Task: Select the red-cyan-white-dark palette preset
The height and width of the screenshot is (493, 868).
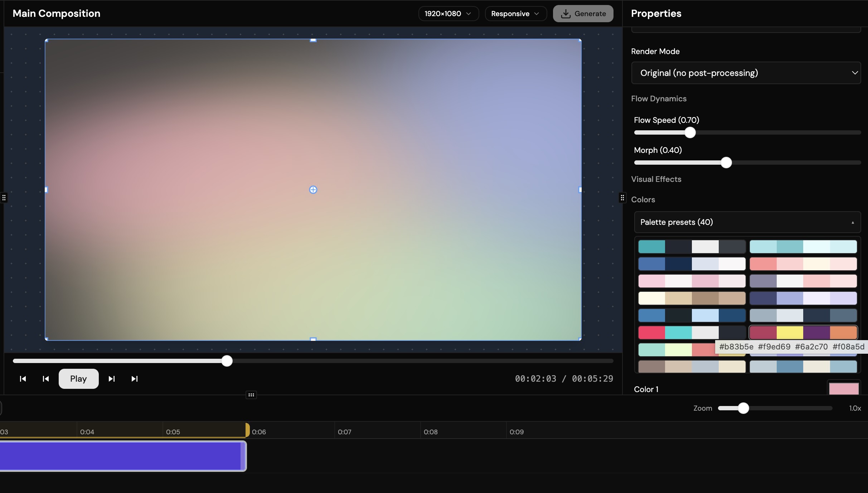Action: pyautogui.click(x=692, y=333)
